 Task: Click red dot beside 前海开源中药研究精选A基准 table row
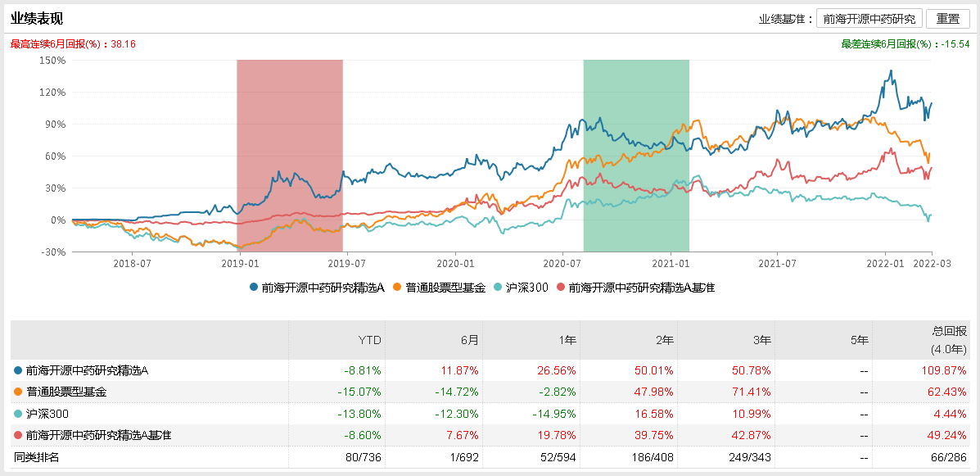pyautogui.click(x=18, y=434)
